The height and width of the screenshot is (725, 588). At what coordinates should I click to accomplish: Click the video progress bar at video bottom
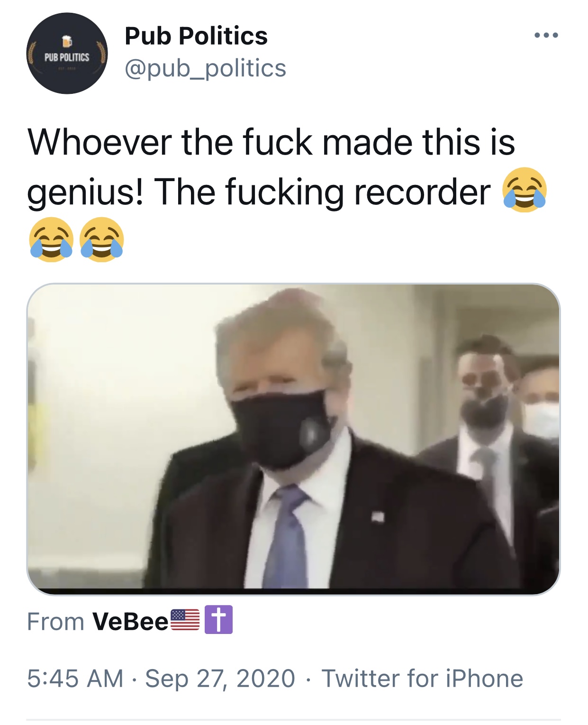tap(293, 591)
